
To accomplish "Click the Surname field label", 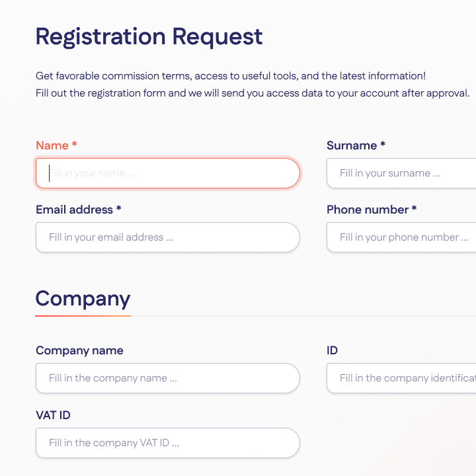I will click(x=352, y=145).
